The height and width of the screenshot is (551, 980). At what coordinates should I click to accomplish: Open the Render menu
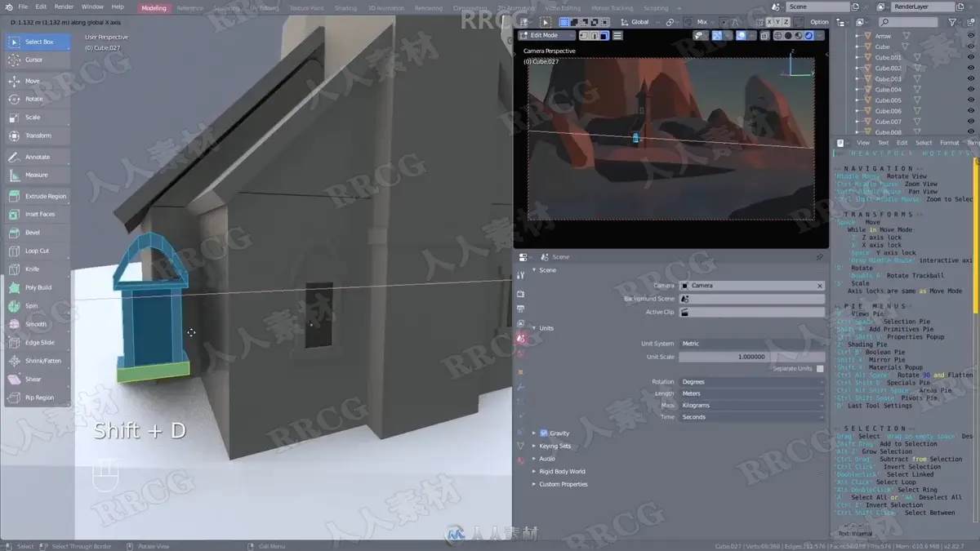64,7
